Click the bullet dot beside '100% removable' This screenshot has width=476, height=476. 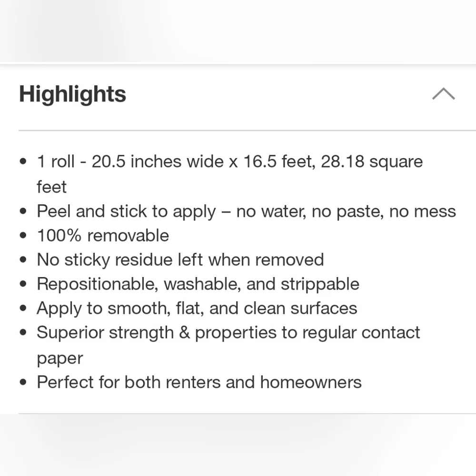click(x=23, y=235)
